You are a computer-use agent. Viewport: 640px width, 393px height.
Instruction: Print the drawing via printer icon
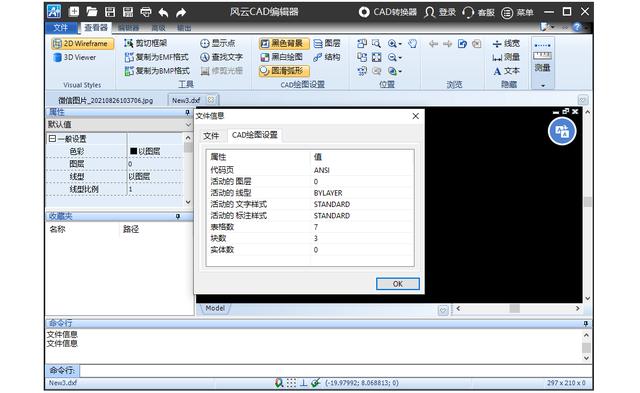point(146,12)
